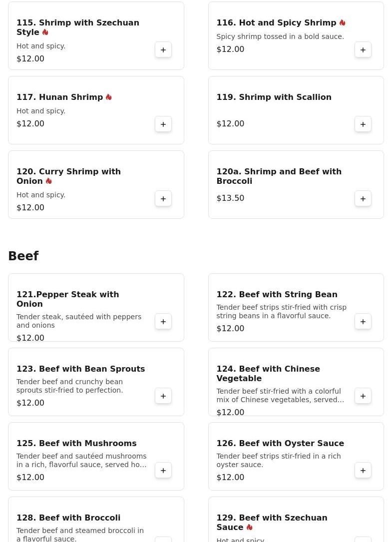Add Shrimp and Beef with Broccoli

click(363, 199)
